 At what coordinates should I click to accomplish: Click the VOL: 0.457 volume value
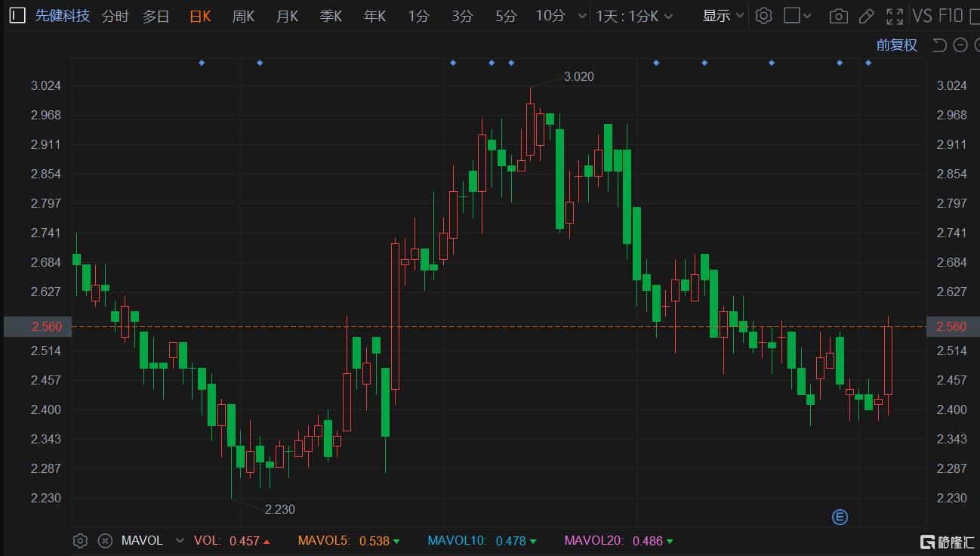232,540
